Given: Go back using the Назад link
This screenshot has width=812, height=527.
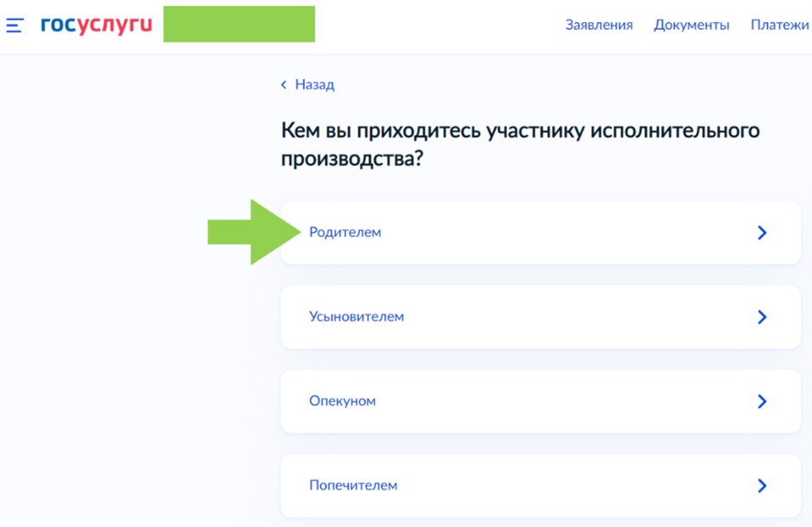Looking at the screenshot, I should click(314, 85).
